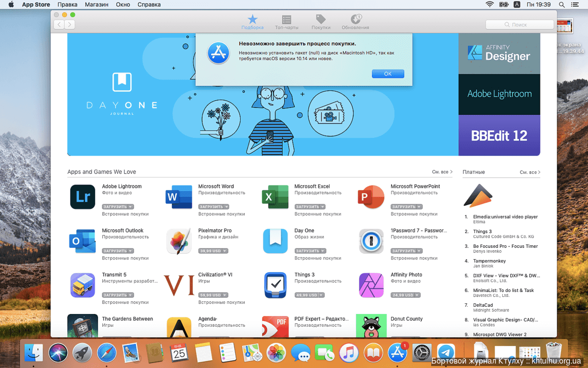Open the Affinity Photo app icon

pyautogui.click(x=371, y=286)
